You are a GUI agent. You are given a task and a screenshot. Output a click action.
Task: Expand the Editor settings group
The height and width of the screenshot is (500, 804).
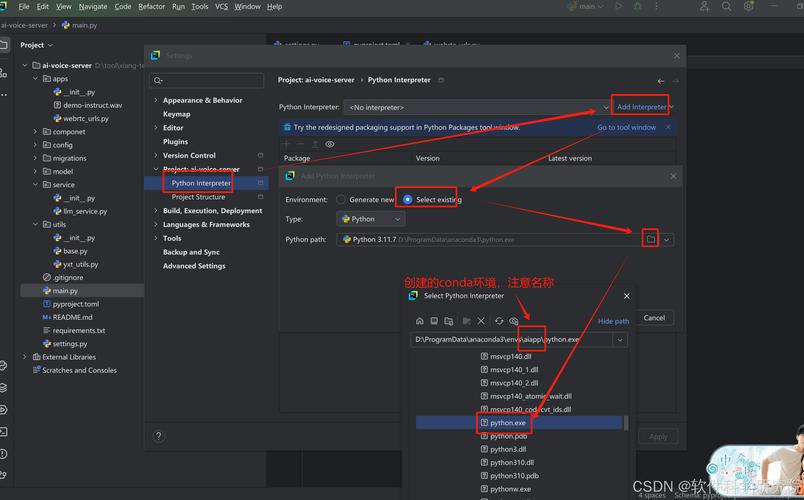pyautogui.click(x=156, y=128)
